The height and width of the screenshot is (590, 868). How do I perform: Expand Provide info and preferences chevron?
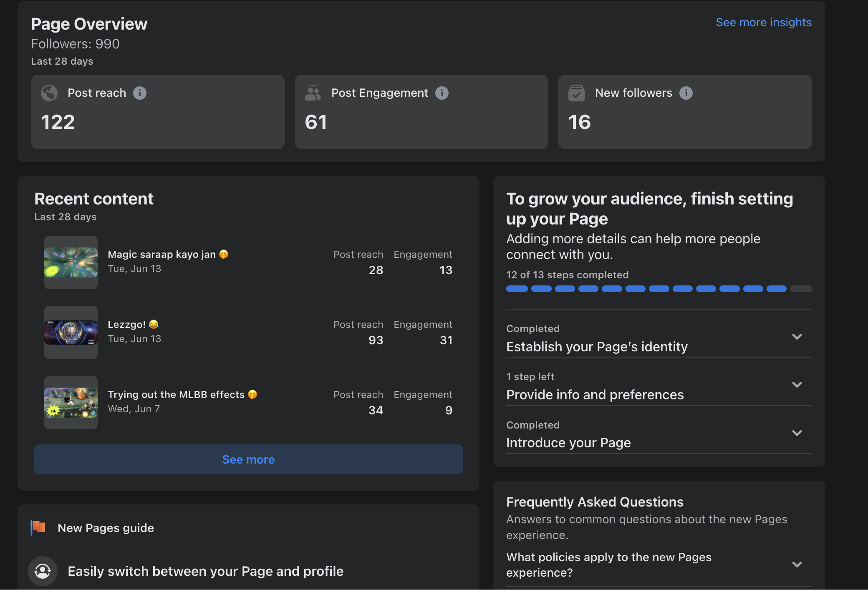pyautogui.click(x=797, y=385)
